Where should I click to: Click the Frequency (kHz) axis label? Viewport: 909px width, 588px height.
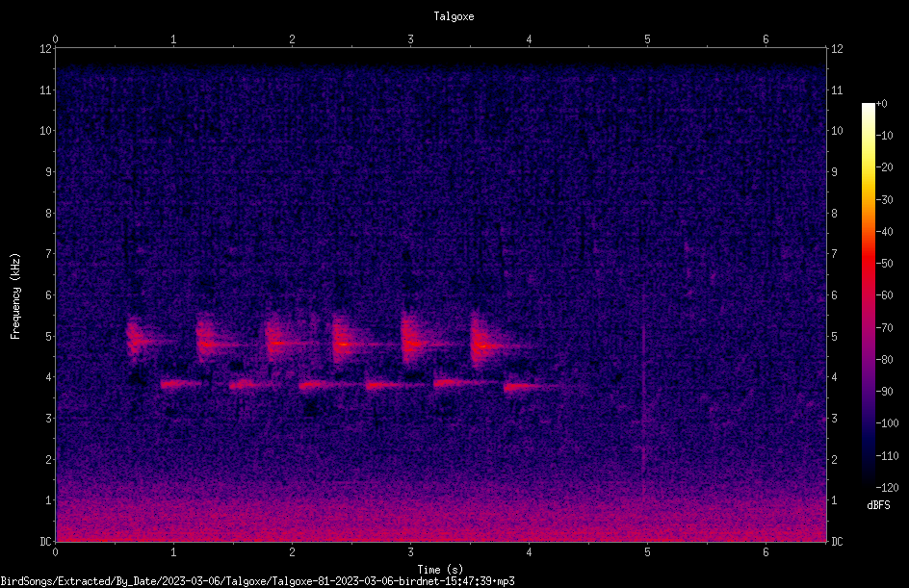(x=15, y=295)
